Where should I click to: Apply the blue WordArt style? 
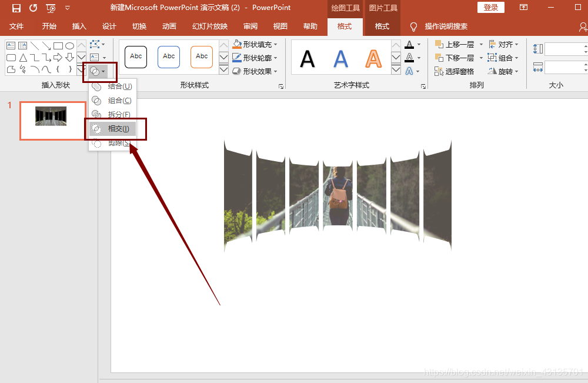(340, 59)
